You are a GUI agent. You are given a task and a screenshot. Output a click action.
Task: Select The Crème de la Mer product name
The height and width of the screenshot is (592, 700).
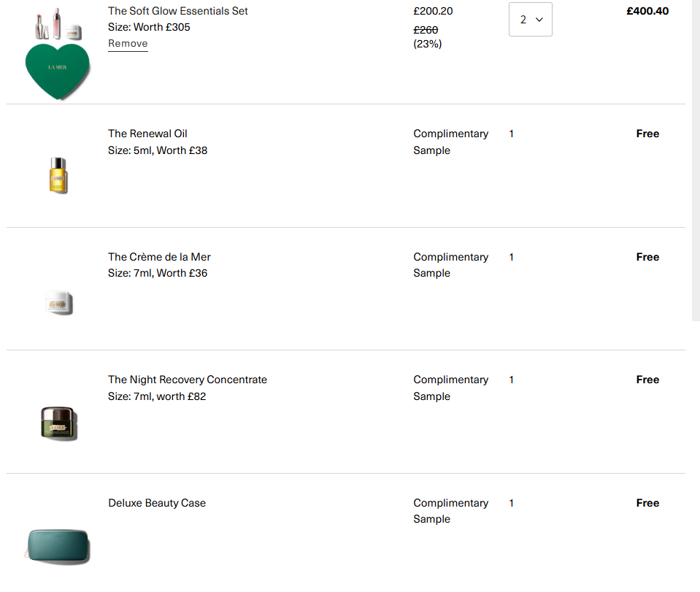(159, 257)
